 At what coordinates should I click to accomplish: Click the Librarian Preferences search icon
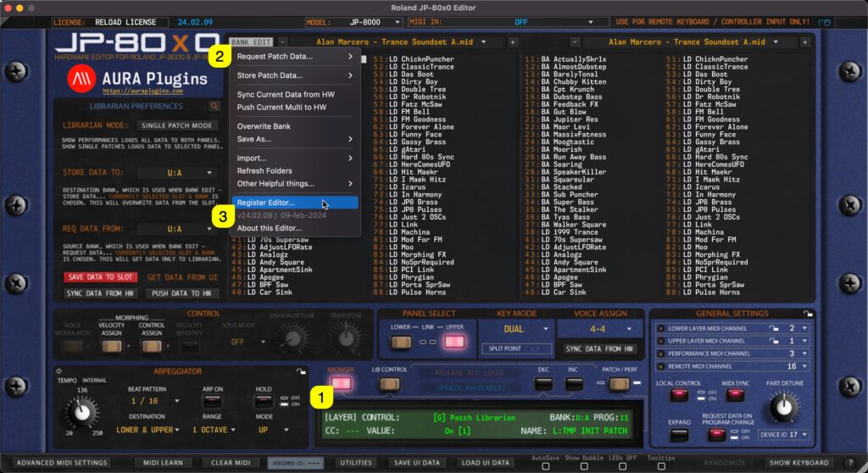click(214, 106)
